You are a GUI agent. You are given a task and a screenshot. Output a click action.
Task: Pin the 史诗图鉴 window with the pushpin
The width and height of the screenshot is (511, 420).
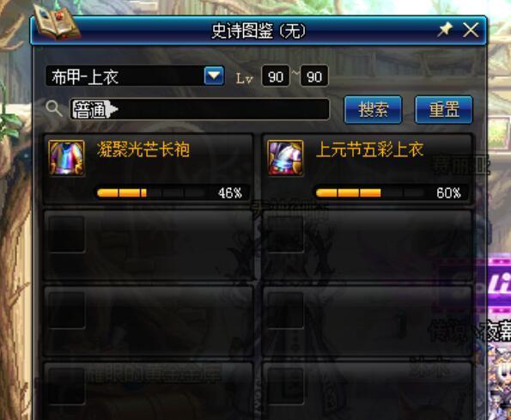coord(445,30)
